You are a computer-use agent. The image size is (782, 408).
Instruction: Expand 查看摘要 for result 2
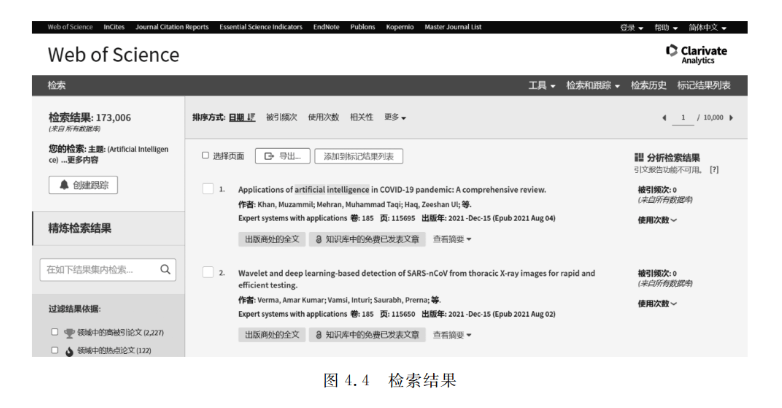pyautogui.click(x=452, y=335)
